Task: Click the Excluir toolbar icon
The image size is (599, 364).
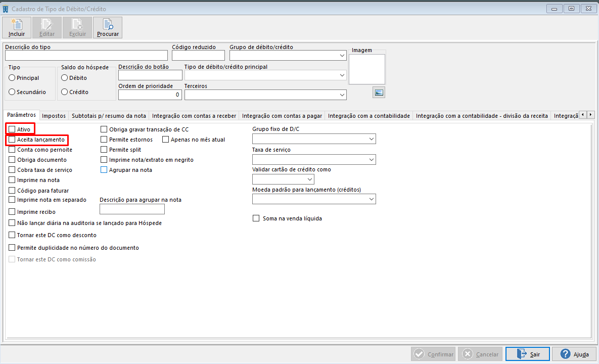Action: [77, 27]
